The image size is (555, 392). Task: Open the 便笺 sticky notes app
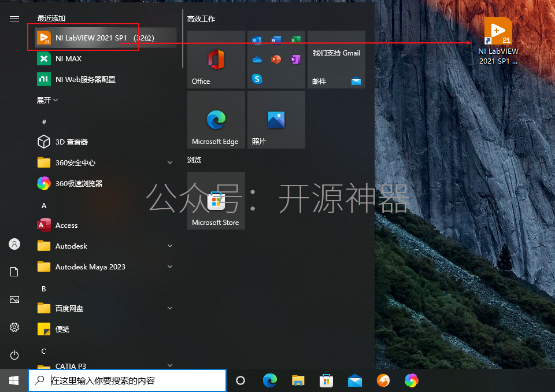click(x=105, y=329)
